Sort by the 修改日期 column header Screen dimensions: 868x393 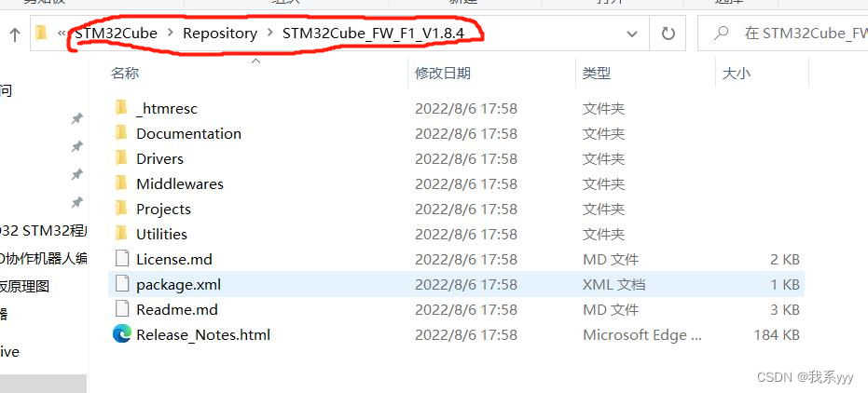443,73
